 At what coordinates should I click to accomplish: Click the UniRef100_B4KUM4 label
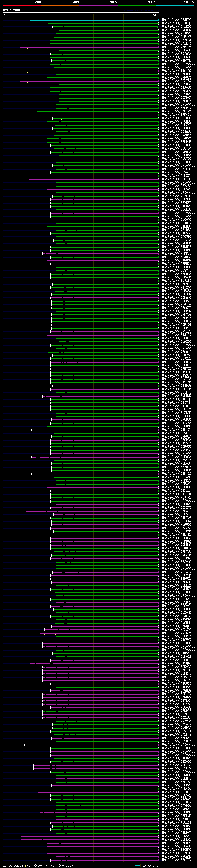(x=176, y=260)
